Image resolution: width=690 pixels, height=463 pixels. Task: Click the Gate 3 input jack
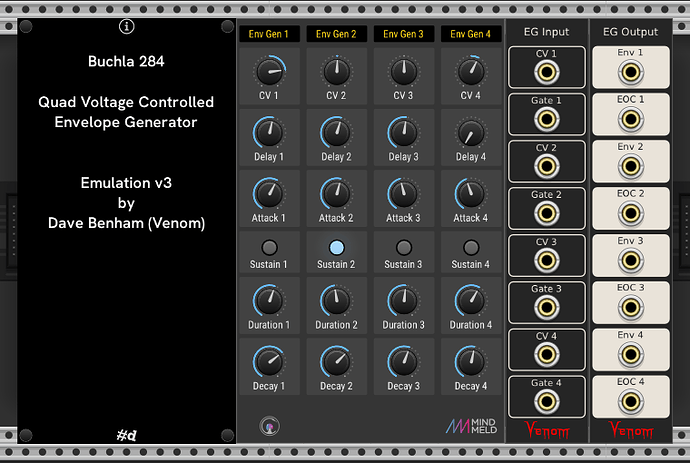click(x=547, y=307)
